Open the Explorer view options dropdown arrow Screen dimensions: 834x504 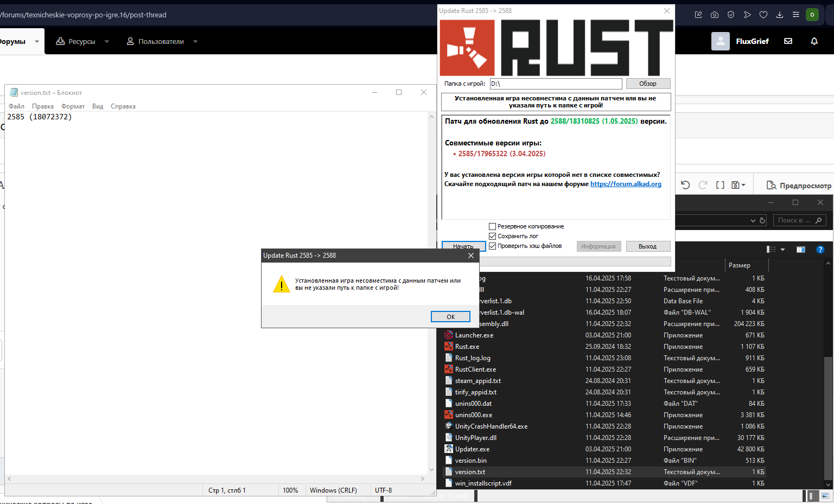pyautogui.click(x=782, y=250)
